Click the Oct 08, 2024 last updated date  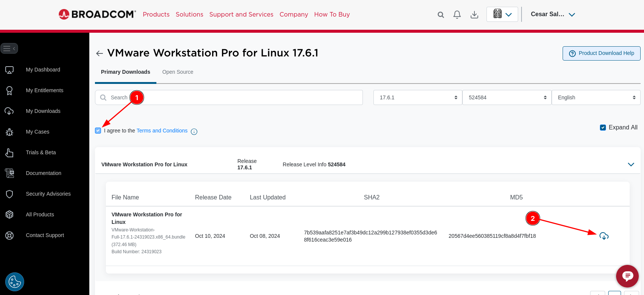[x=265, y=236]
